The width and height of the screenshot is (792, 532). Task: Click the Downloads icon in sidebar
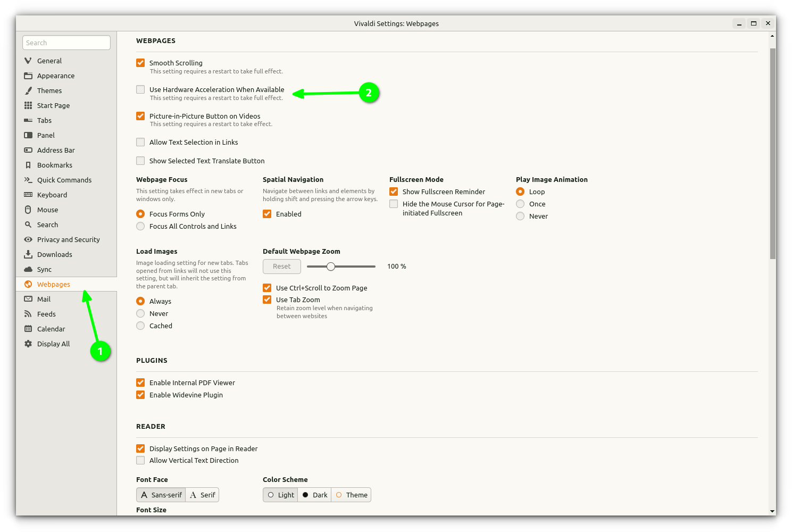pos(28,254)
